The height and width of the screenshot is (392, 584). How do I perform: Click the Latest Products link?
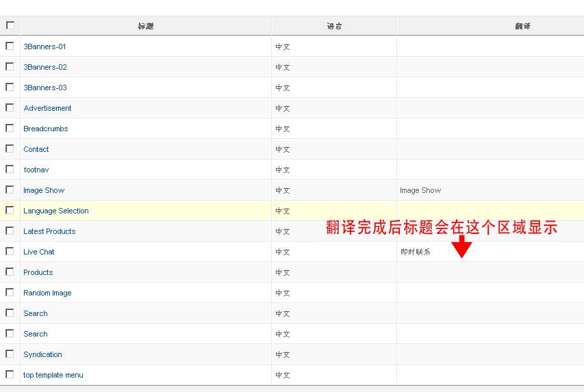(49, 231)
